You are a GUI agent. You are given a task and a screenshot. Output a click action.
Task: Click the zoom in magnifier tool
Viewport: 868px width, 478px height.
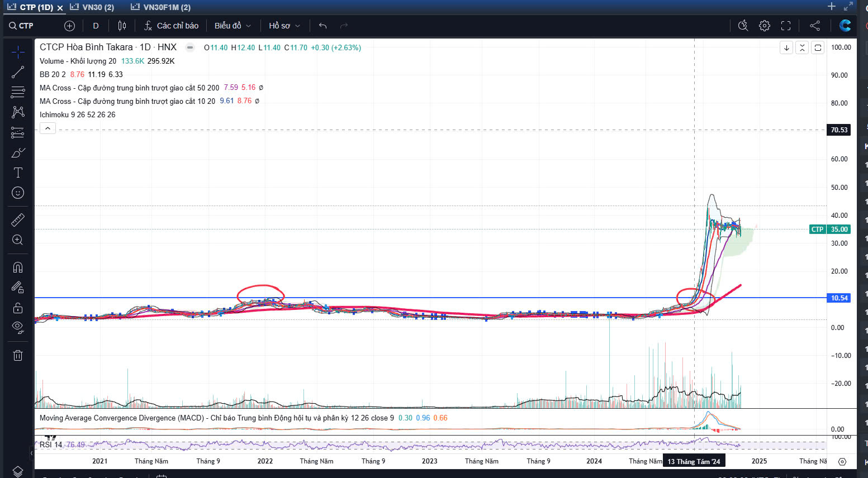[x=18, y=240]
